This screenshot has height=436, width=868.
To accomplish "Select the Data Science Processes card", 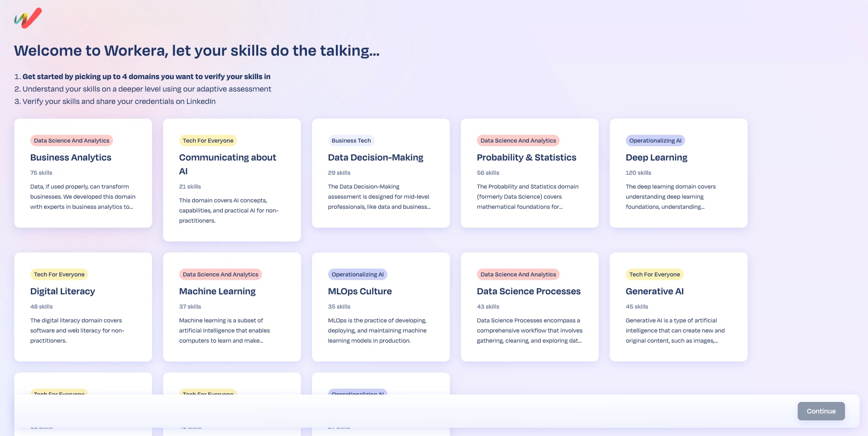I will [530, 307].
